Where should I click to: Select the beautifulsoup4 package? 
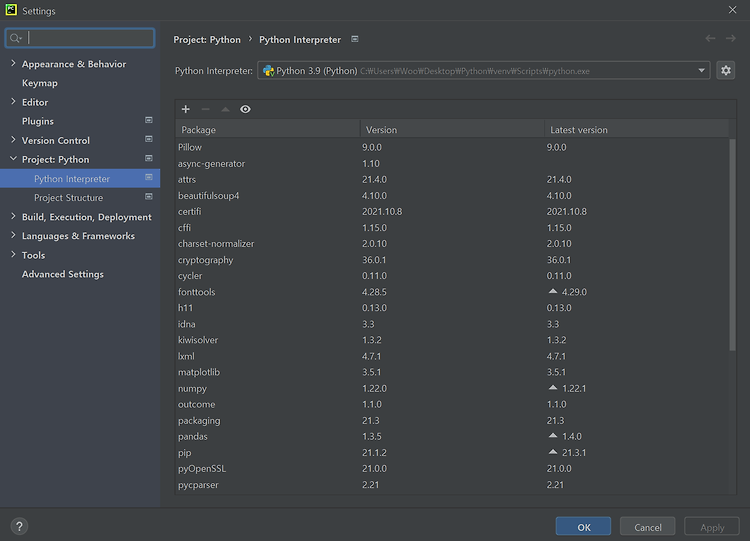click(452, 196)
